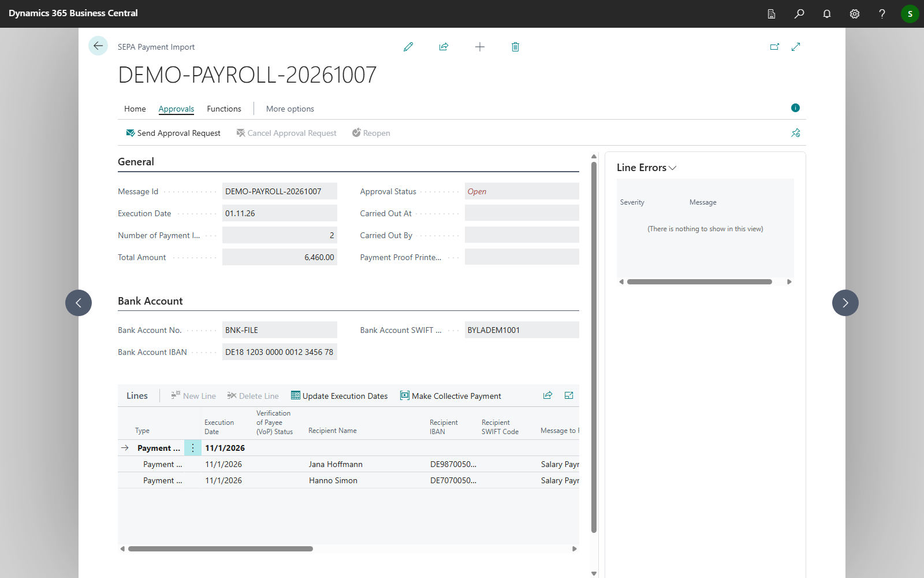Click the lines horizontal scrollbar
Viewport: 924px width, 578px height.
[x=221, y=549]
